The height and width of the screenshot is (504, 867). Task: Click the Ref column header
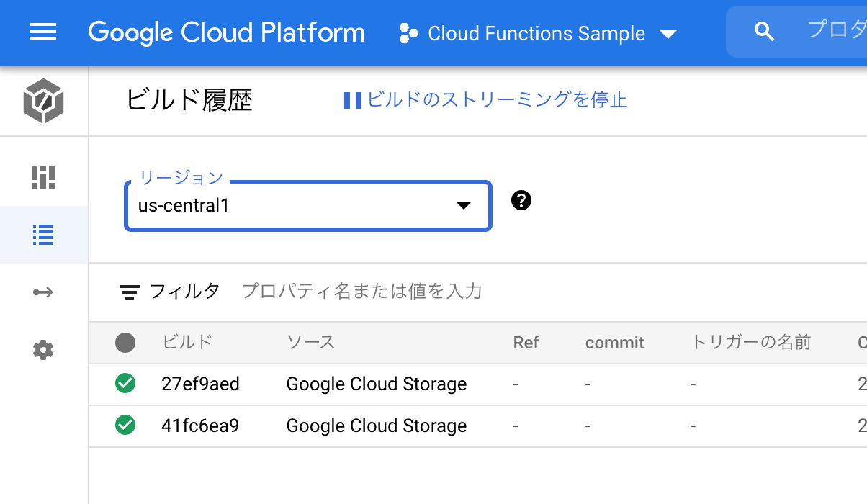point(526,343)
